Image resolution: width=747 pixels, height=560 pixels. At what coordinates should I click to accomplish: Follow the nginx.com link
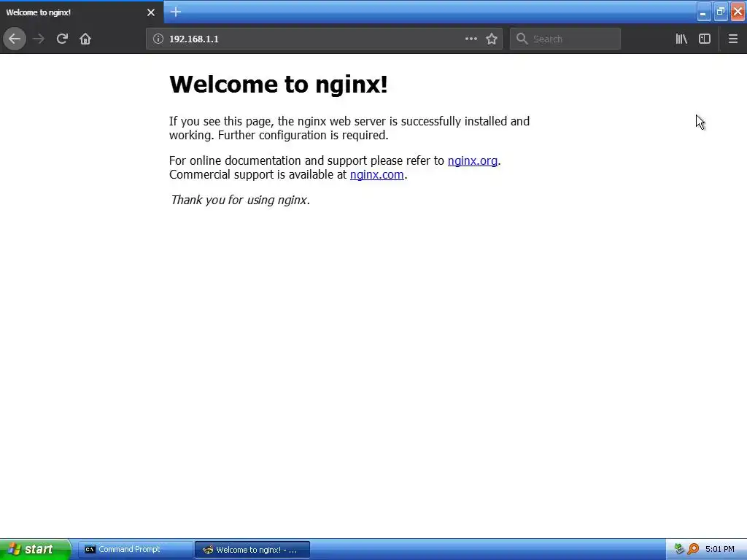click(x=376, y=174)
